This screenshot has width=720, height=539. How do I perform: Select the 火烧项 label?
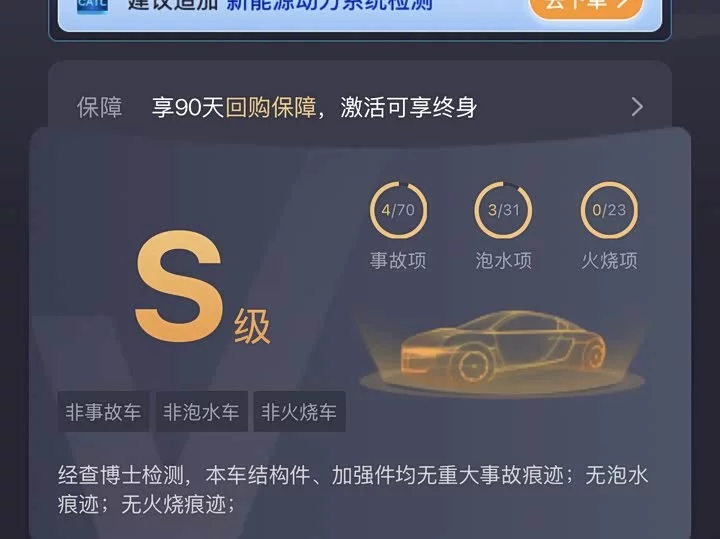(x=609, y=260)
